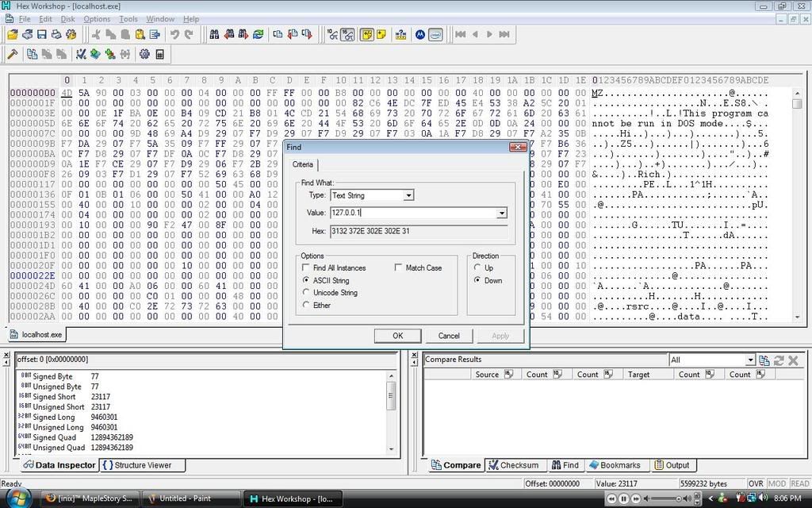The image size is (812, 508).
Task: Jump to the first item with the rewind icon
Action: 460,35
